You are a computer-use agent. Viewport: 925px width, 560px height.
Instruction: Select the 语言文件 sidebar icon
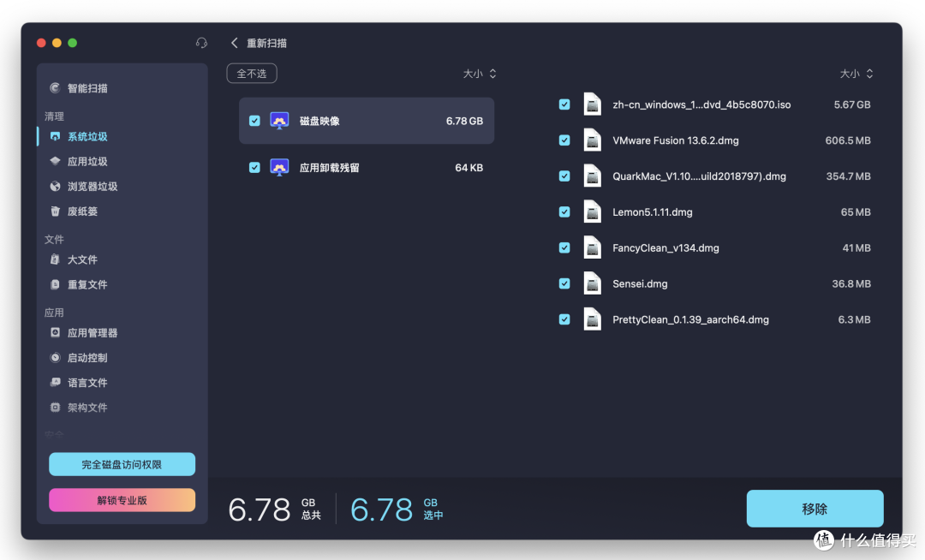pyautogui.click(x=55, y=382)
